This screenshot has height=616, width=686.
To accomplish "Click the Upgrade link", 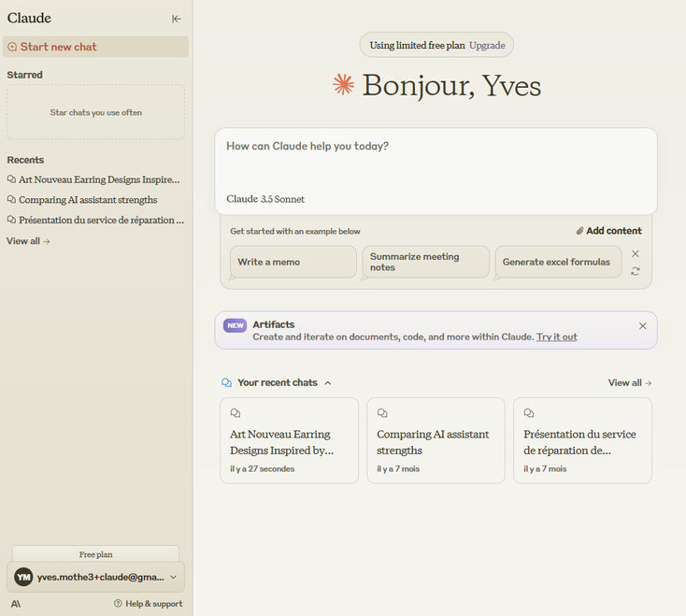I will point(487,45).
